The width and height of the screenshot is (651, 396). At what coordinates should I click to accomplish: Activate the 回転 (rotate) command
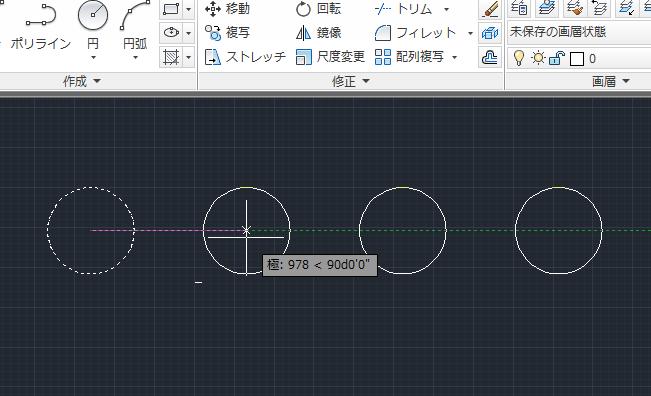click(x=318, y=9)
